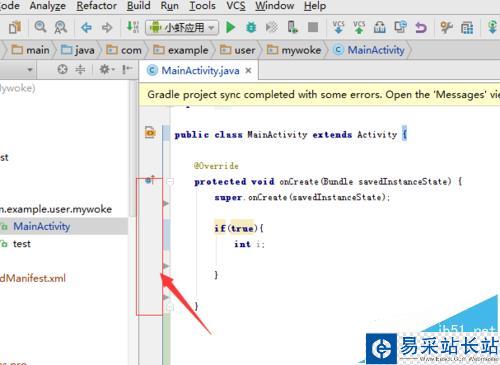500x365 pixels.
Task: Open the run configuration dropdown
Action: click(x=182, y=27)
